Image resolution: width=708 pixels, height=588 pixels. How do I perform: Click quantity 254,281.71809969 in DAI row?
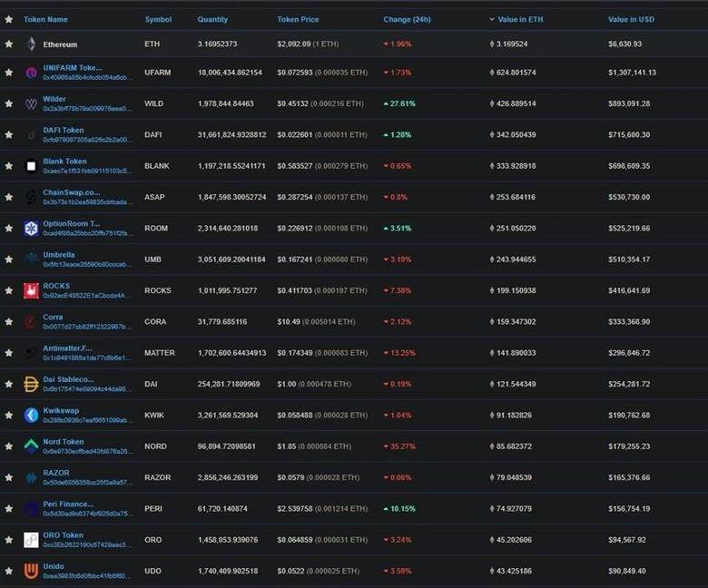click(x=229, y=384)
